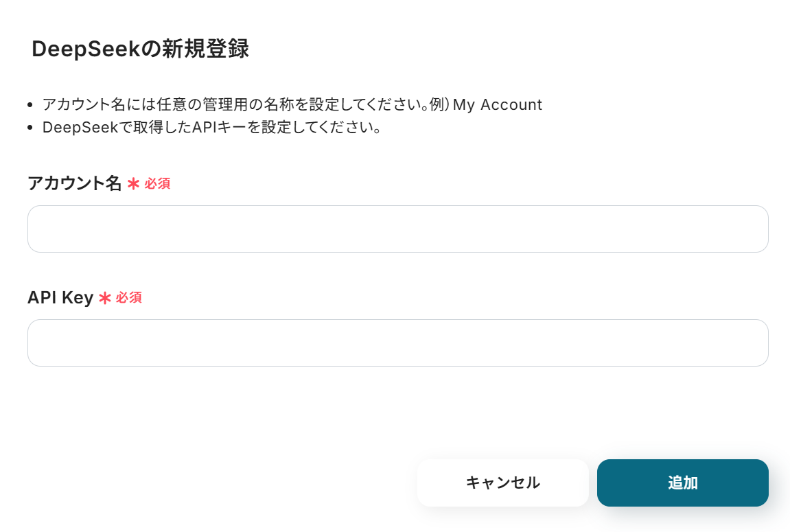
Task: Click the second instruction bullet dot
Action: coord(30,128)
